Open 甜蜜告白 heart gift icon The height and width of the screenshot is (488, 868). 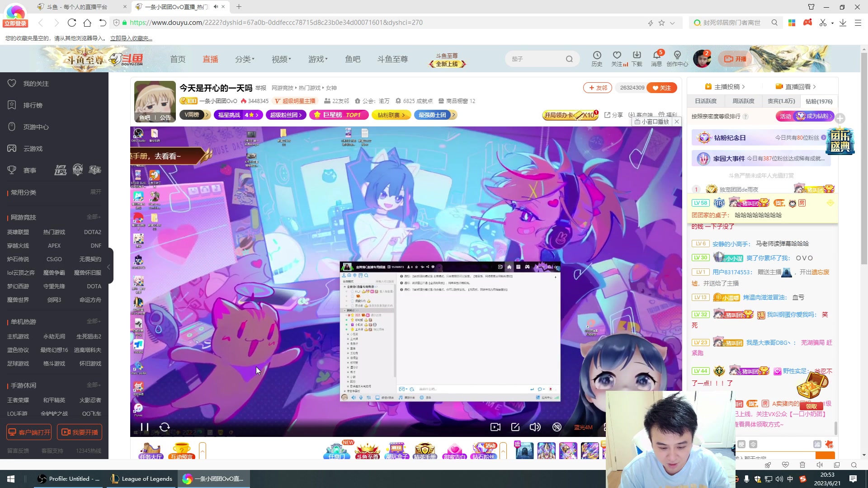coord(454,450)
